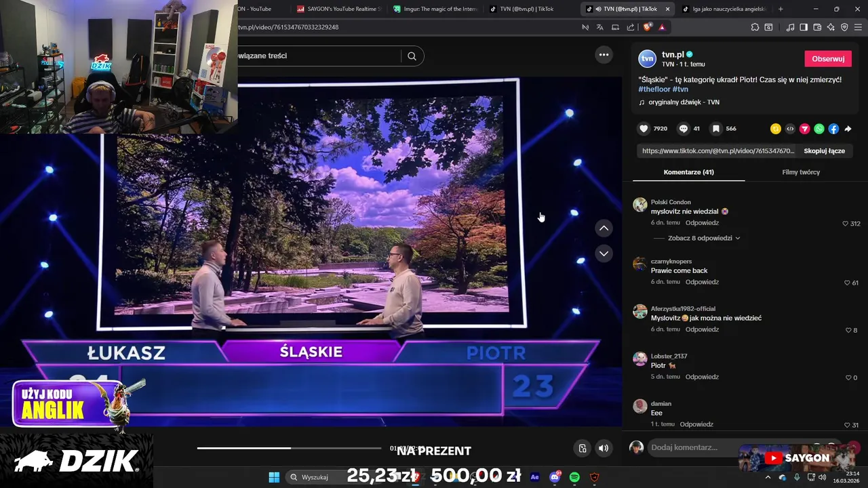The width and height of the screenshot is (868, 488).
Task: Open the tvn.pl profile avatar
Action: click(x=648, y=59)
